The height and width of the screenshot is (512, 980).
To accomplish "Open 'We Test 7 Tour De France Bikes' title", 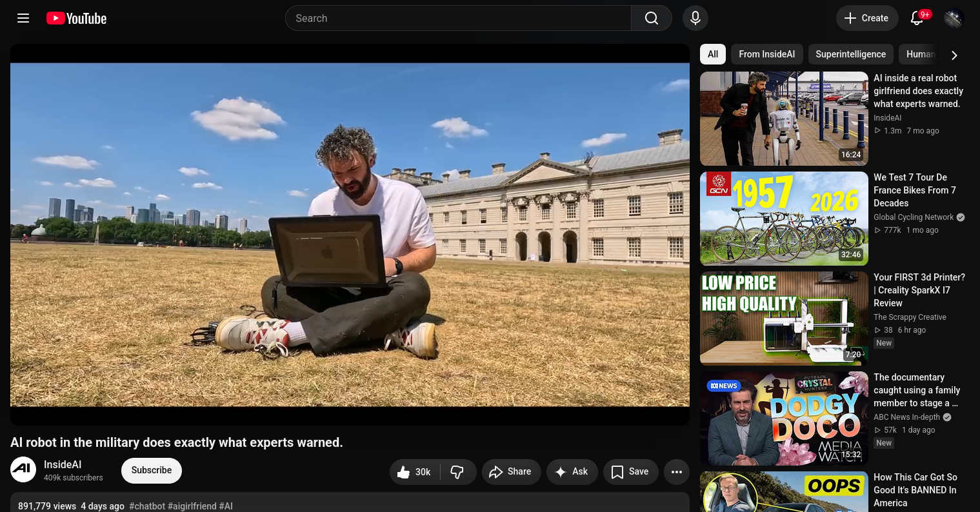I will (x=915, y=190).
